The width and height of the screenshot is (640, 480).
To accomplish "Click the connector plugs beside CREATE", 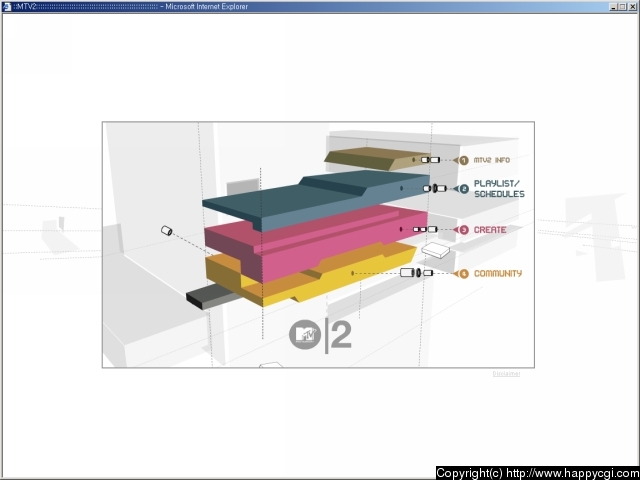I will pyautogui.click(x=425, y=229).
